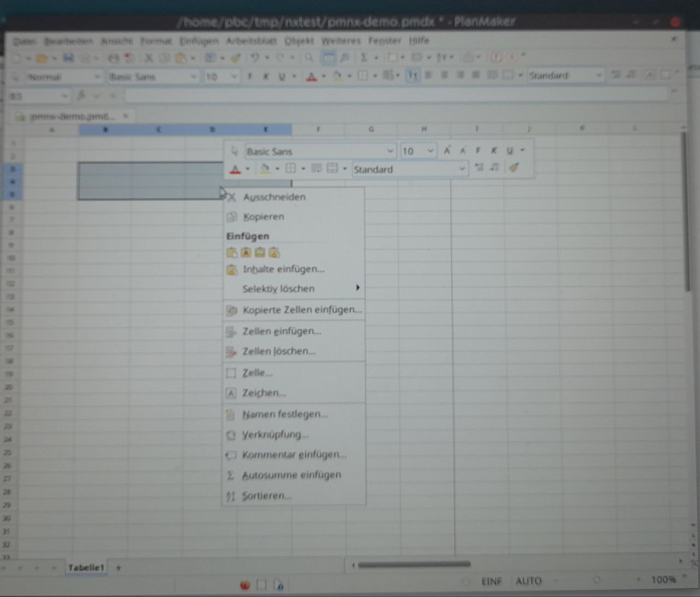This screenshot has height=597, width=700.
Task: Switch to Tabelle1 sheet tab
Action: [x=86, y=567]
